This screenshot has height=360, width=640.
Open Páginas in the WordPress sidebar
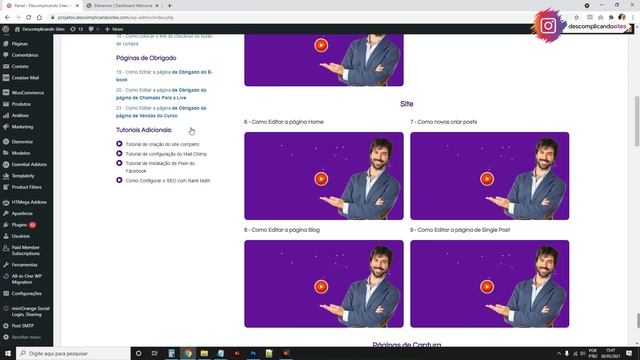[x=20, y=44]
